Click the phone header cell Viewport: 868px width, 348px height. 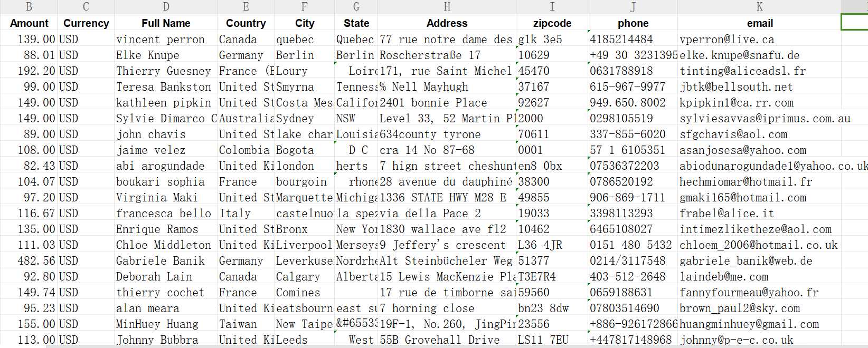click(x=633, y=23)
